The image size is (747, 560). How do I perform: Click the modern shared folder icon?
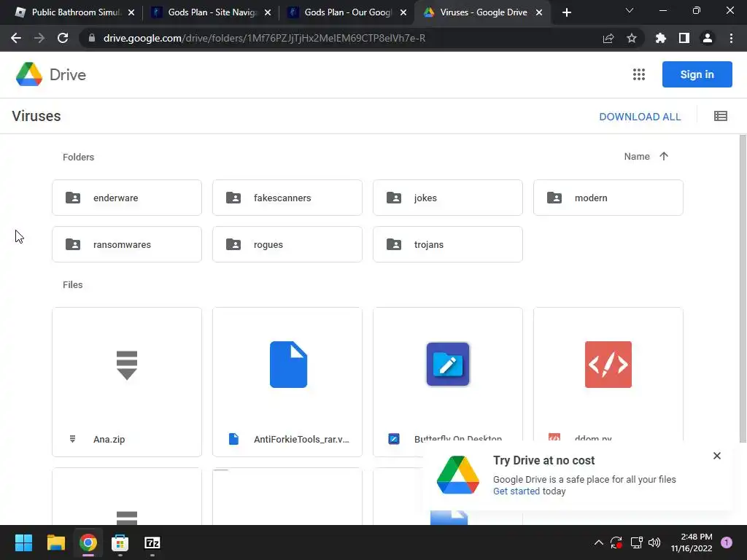[554, 198]
